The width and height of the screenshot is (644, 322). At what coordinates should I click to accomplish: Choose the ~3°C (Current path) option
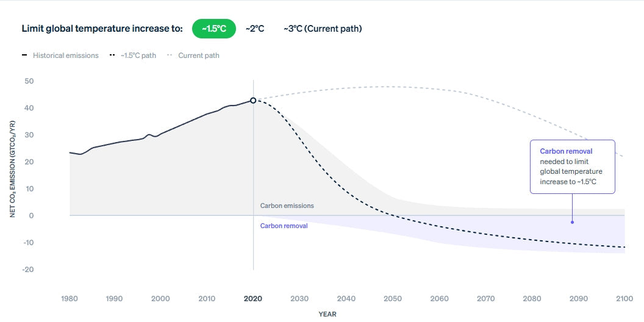pyautogui.click(x=323, y=29)
